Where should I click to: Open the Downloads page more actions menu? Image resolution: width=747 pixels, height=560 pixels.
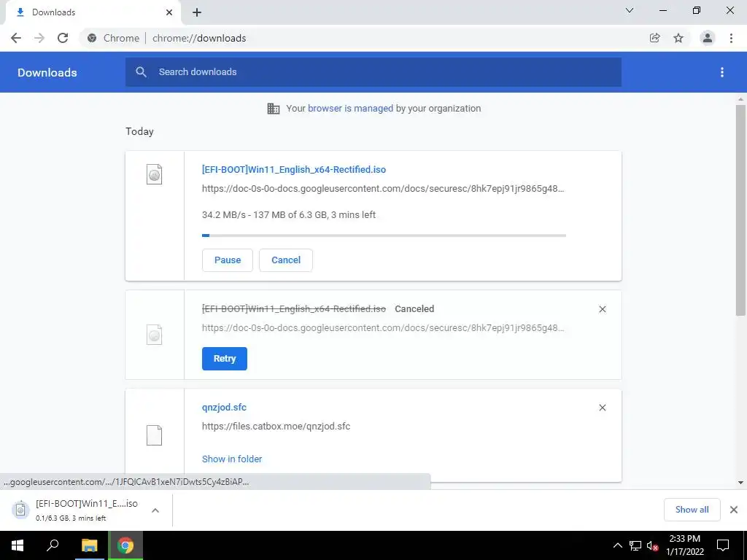722,72
